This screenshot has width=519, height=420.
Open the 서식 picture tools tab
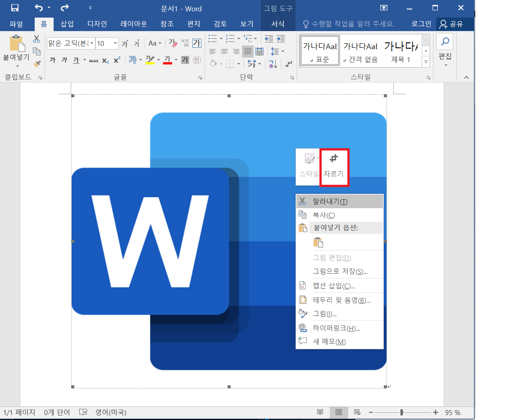point(278,24)
